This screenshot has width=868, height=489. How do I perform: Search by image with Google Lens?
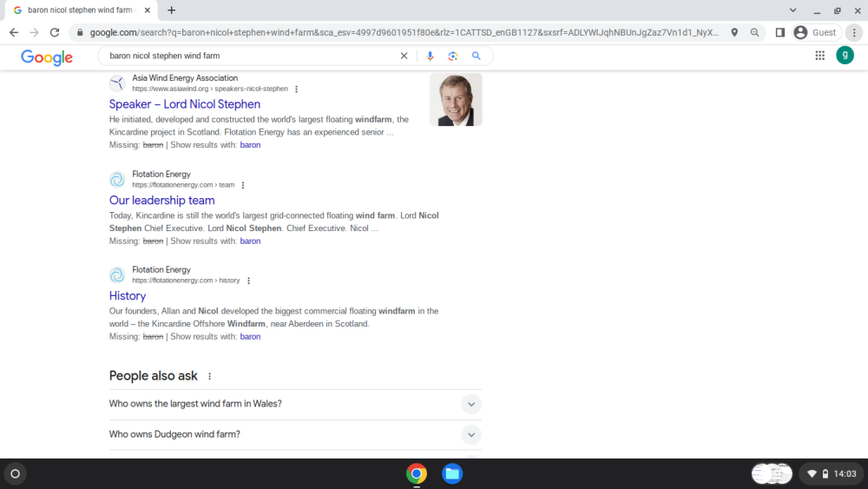point(453,56)
